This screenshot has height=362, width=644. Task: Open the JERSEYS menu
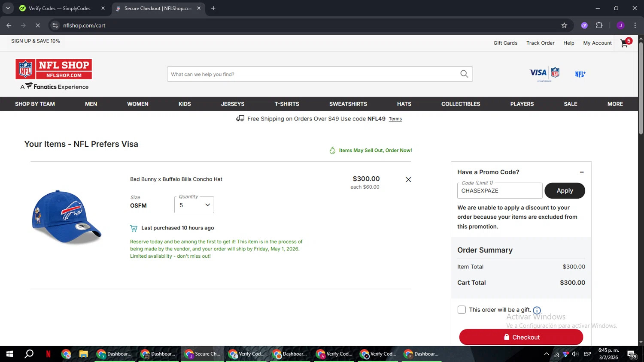click(x=233, y=104)
